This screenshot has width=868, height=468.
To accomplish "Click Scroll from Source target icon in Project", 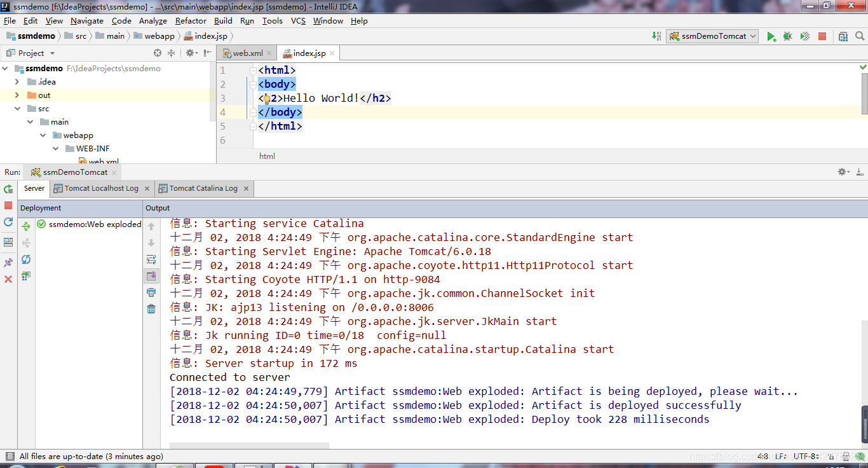I will (158, 53).
